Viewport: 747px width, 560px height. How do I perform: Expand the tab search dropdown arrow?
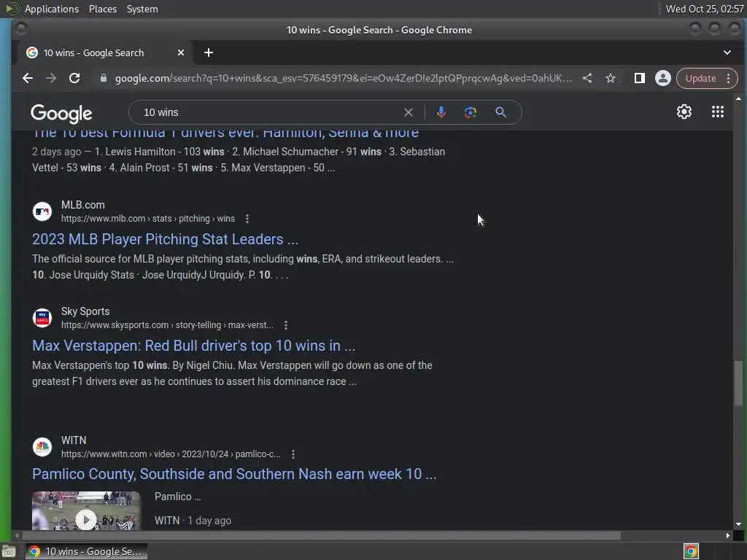727,52
